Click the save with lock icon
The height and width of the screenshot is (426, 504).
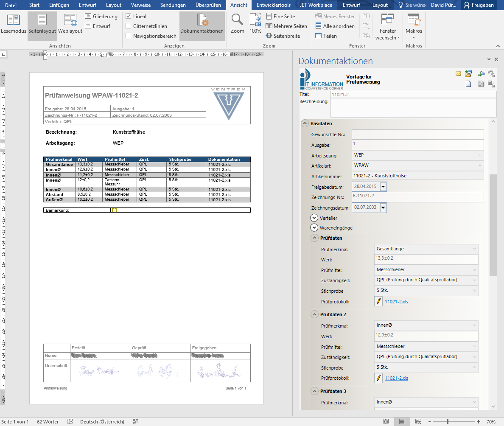[x=491, y=84]
